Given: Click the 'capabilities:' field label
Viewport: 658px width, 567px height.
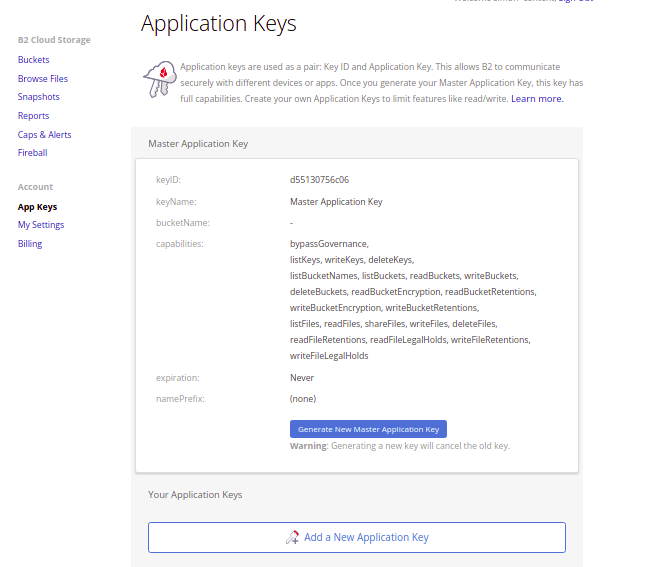Looking at the screenshot, I should coord(180,244).
